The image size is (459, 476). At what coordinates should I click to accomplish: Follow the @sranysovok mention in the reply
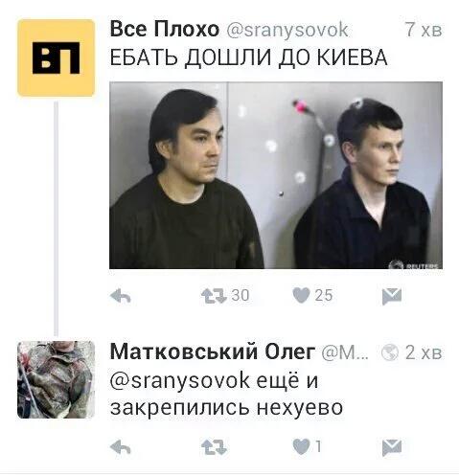pos(179,381)
